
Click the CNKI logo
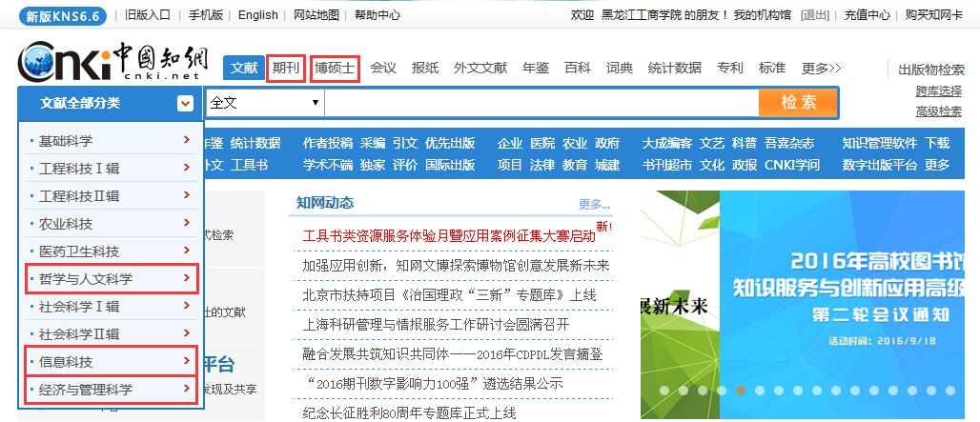coord(112,61)
